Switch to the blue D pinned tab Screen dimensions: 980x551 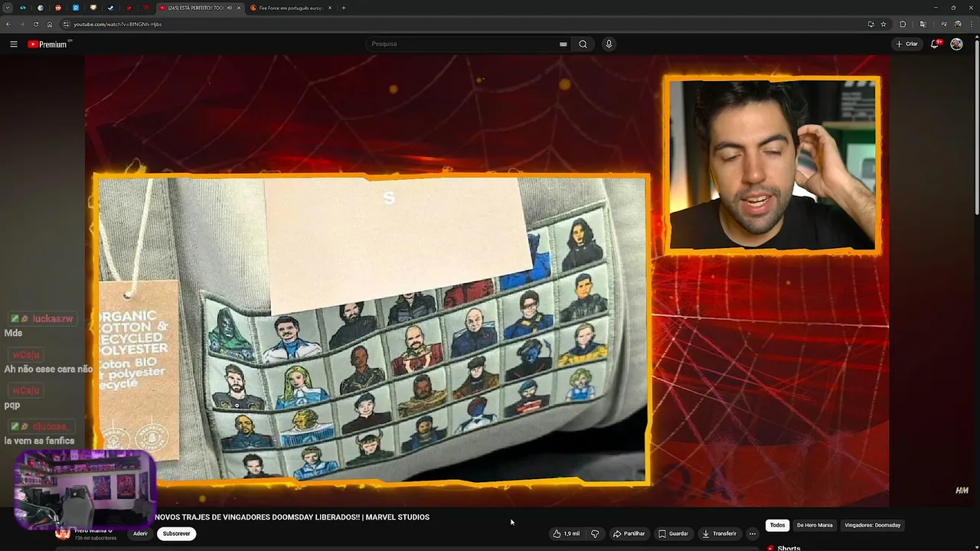click(x=75, y=8)
